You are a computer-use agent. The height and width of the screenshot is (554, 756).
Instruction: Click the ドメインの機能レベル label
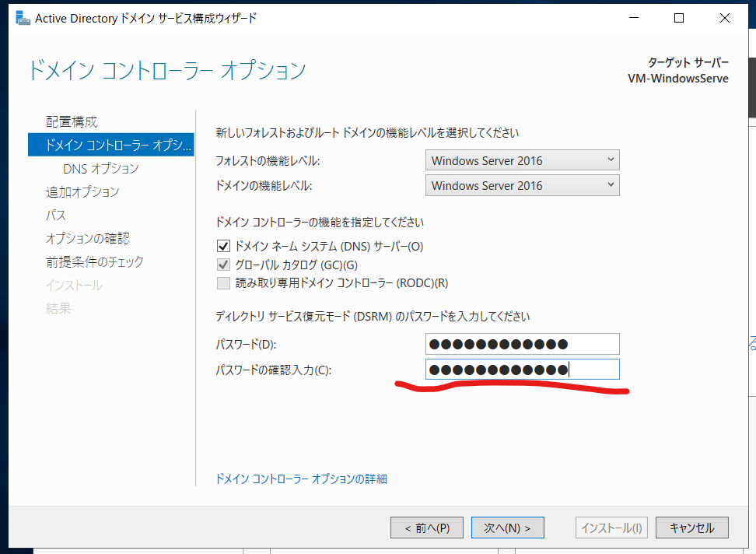264,186
